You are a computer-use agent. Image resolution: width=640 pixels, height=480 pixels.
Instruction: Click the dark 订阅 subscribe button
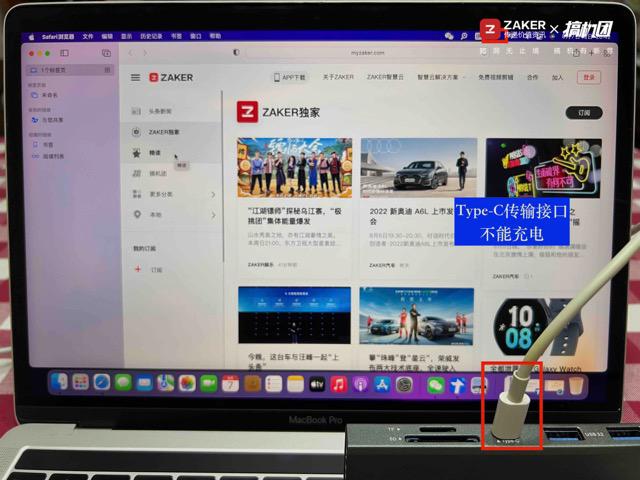[x=584, y=113]
